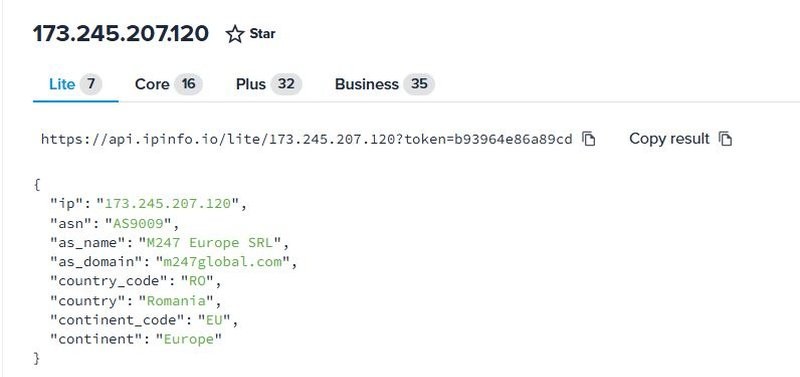Image resolution: width=800 pixels, height=377 pixels.
Task: Copy the API URL using copy icon
Action: tap(589, 139)
